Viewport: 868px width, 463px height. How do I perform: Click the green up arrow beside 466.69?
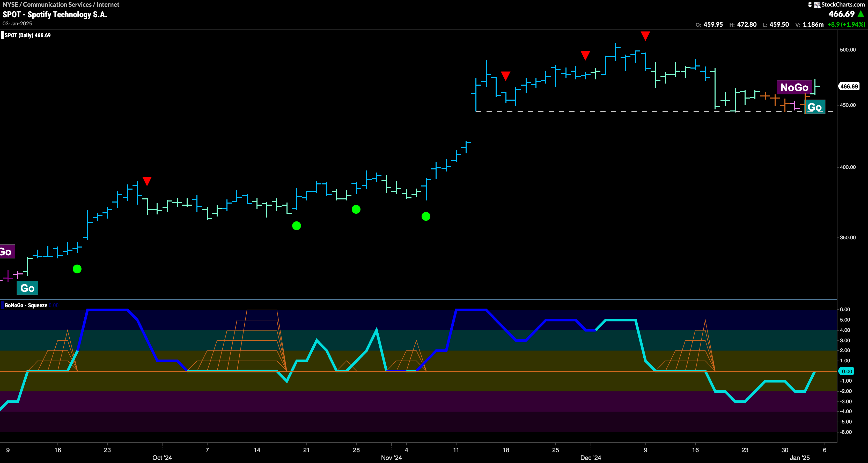[x=861, y=14]
